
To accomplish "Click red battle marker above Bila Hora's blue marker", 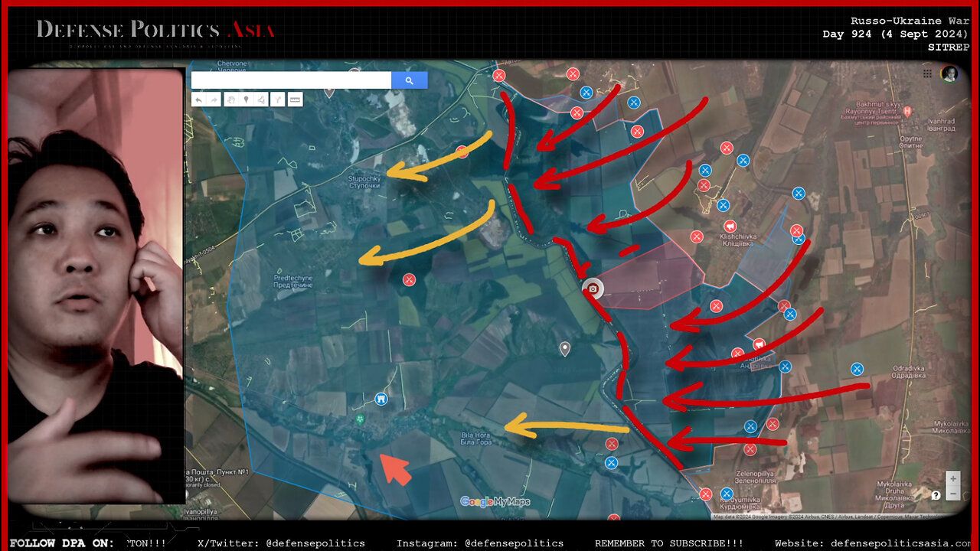I will [612, 444].
